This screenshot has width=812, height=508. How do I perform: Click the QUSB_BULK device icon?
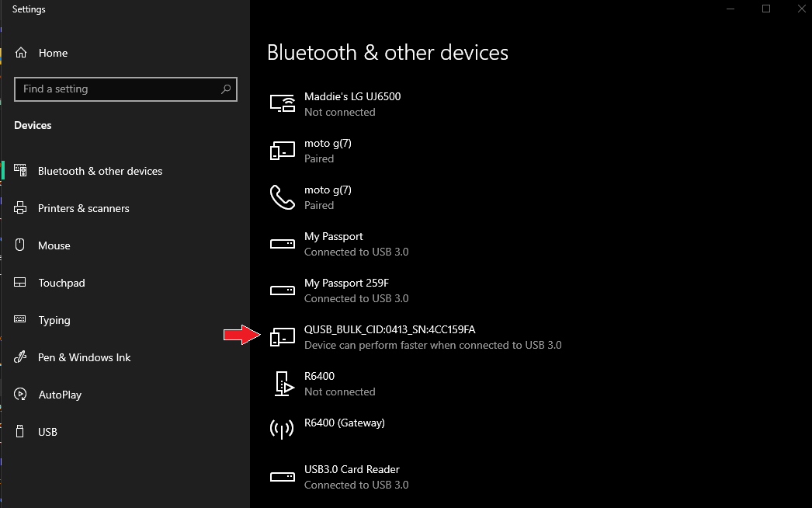click(282, 337)
